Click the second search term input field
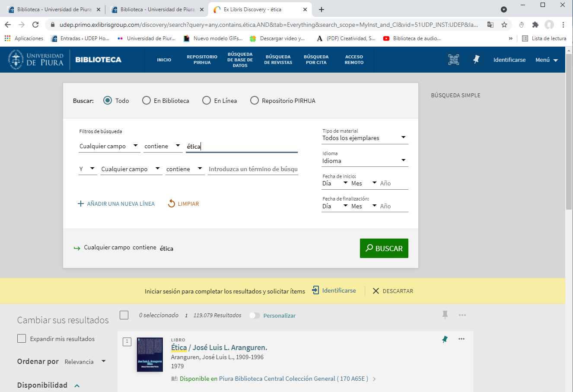The image size is (573, 392). click(x=253, y=169)
